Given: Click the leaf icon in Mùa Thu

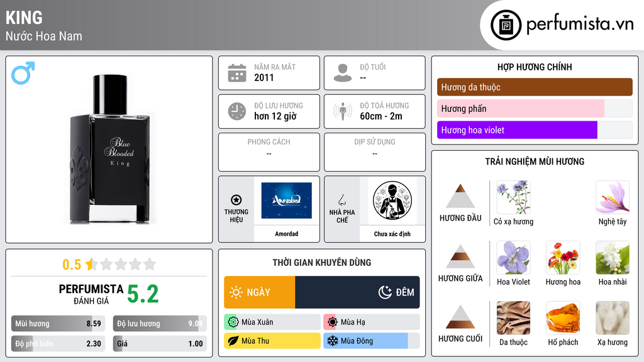Looking at the screenshot, I should pos(233,341).
